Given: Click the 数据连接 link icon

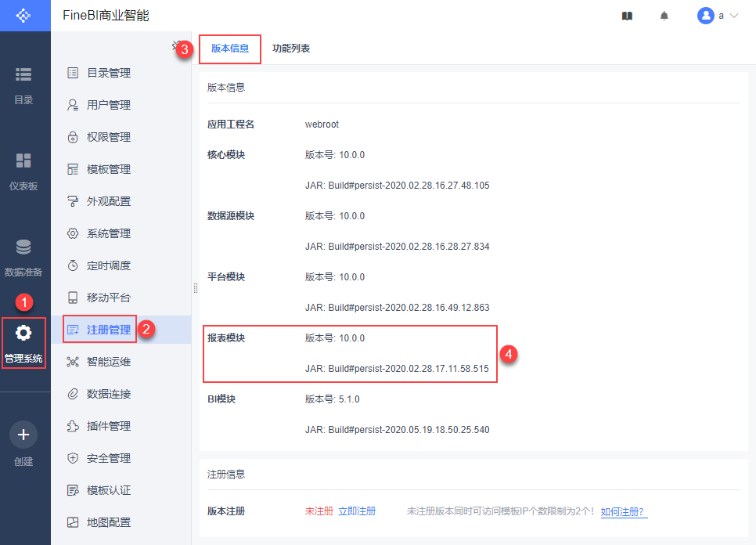Looking at the screenshot, I should (73, 394).
